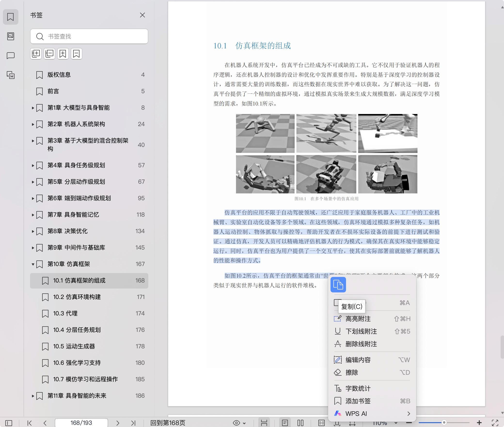Screen dimensions: 504x427
Task: Click the add bookmark icon above the list
Action: [63, 54]
